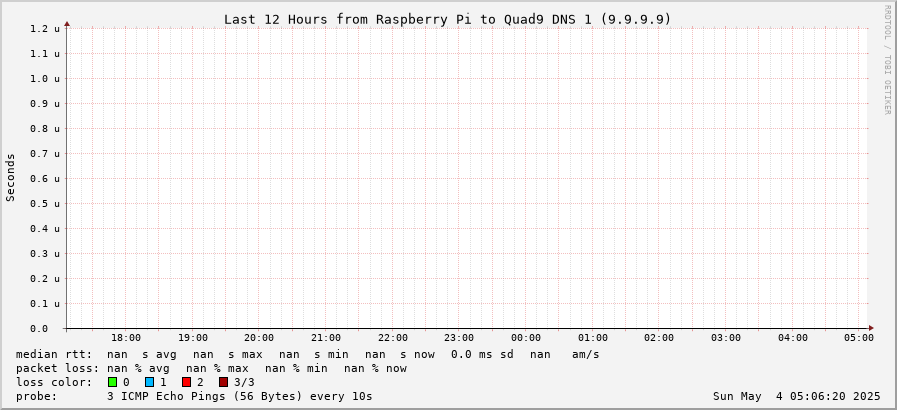Click the graph title mentioning Quad9 DNS 1
The image size is (897, 410).
447,19
